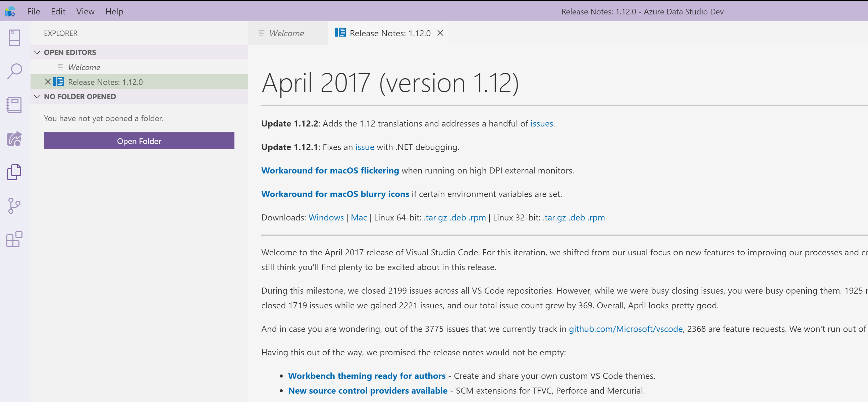Open the Extensions view

(x=14, y=240)
